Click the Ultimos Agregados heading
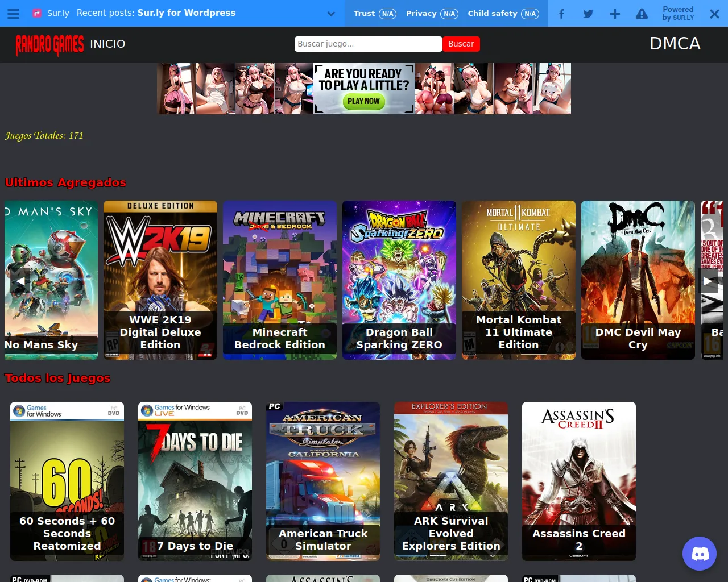The height and width of the screenshot is (582, 728). click(x=65, y=182)
